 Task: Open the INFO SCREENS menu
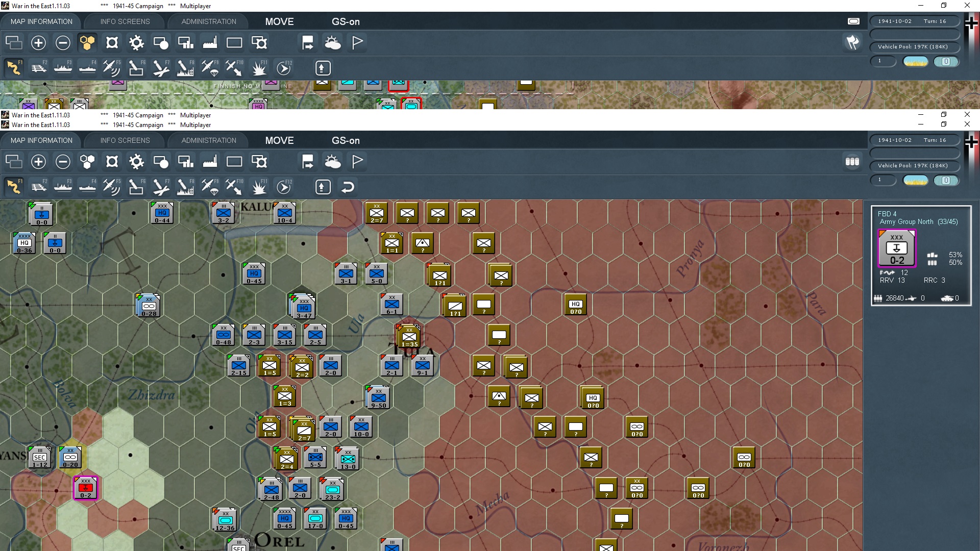click(x=124, y=140)
